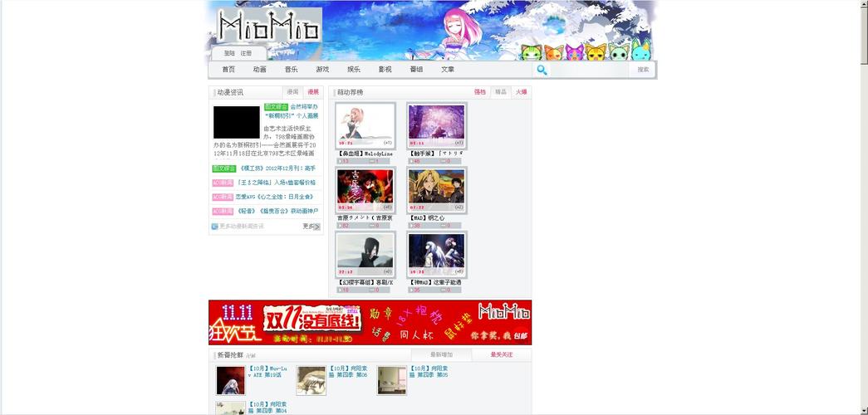Click inside the search input field
This screenshot has height=415, width=868.
tap(588, 70)
